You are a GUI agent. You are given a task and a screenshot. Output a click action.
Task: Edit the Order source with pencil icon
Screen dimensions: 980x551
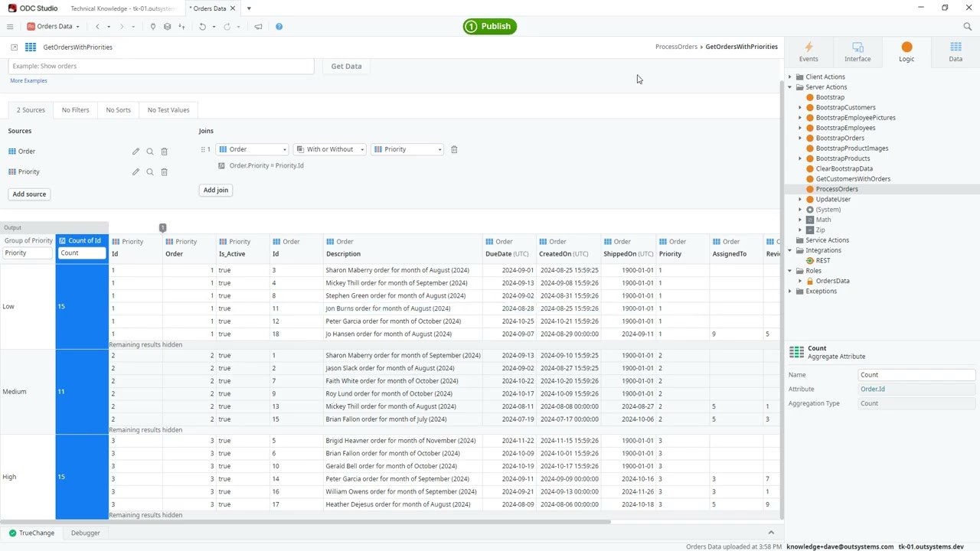tap(136, 152)
